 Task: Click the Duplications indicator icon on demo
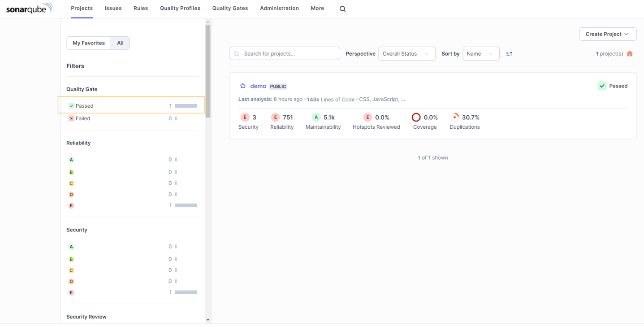coord(455,117)
